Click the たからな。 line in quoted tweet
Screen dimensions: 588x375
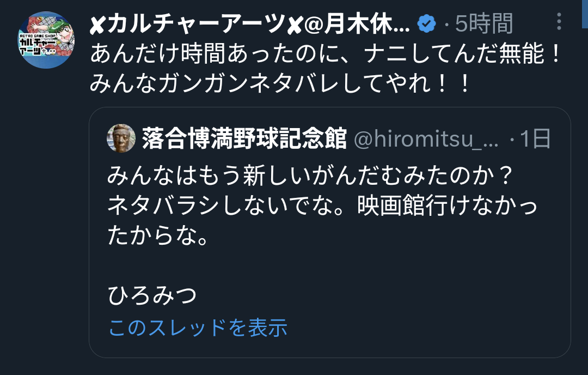pyautogui.click(x=158, y=235)
